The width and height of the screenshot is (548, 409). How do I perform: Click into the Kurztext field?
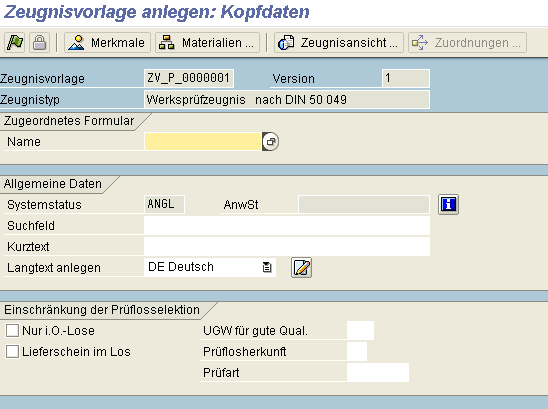coord(287,246)
